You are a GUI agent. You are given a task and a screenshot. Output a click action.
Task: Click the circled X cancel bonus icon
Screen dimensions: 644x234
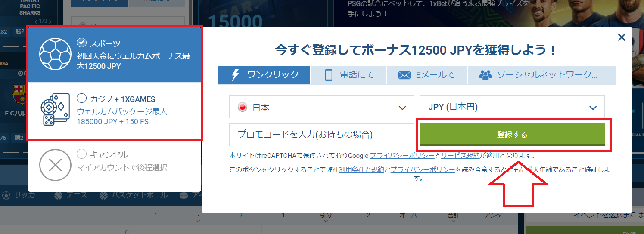click(x=55, y=165)
